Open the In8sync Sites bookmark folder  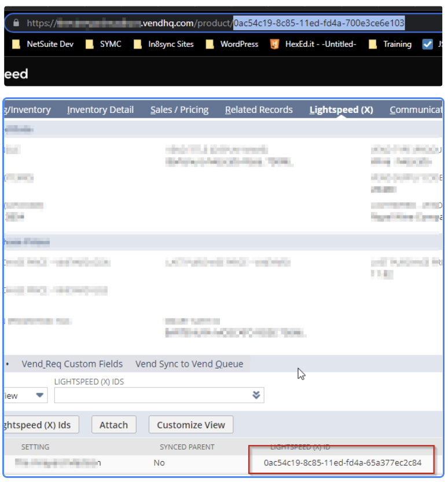point(163,44)
